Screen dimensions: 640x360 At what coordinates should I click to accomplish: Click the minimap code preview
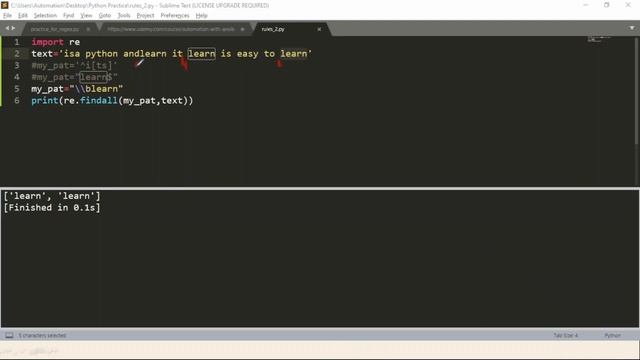click(599, 39)
